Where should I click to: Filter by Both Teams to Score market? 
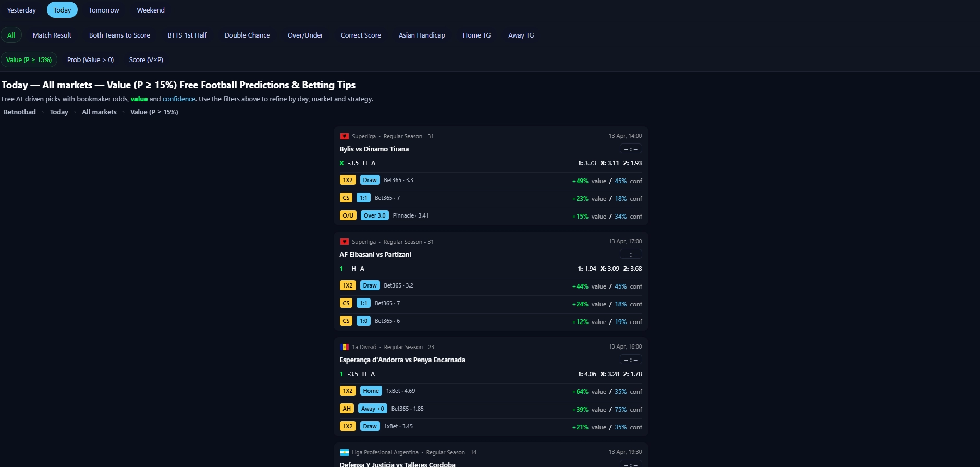119,35
